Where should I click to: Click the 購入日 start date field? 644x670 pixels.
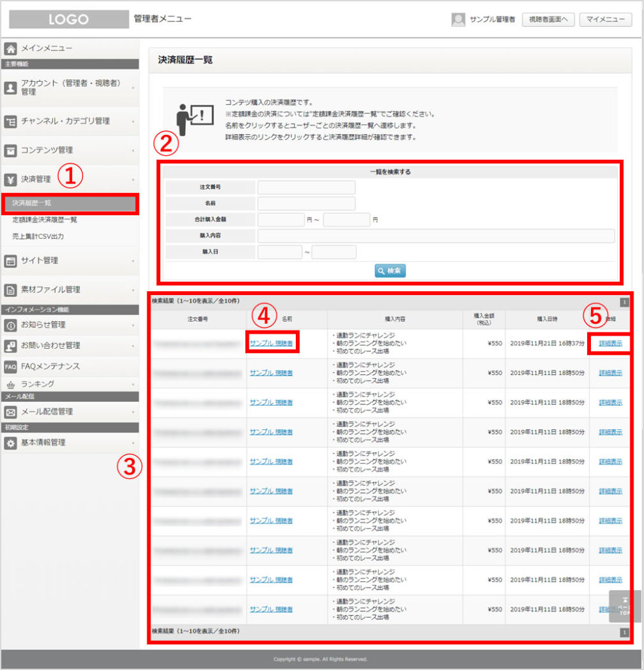click(x=280, y=252)
